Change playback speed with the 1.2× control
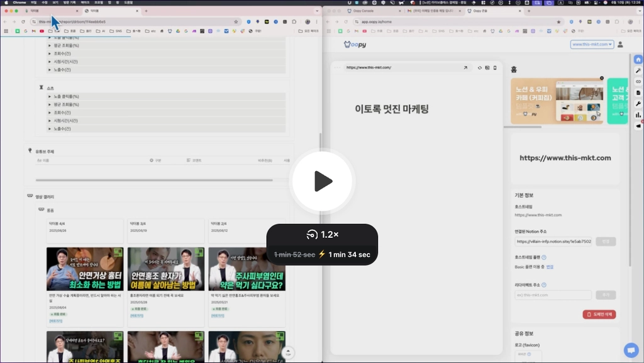Image resolution: width=644 pixels, height=363 pixels. pyautogui.click(x=323, y=235)
